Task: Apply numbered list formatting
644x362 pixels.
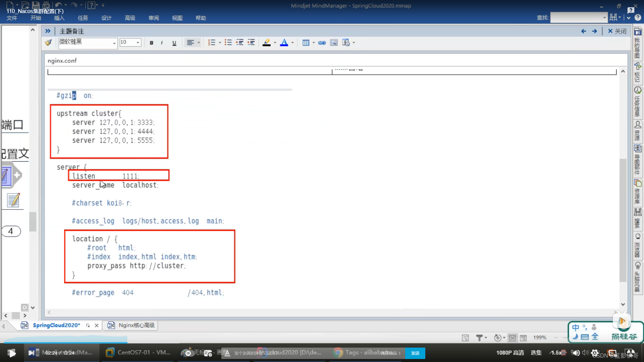Action: point(212,43)
